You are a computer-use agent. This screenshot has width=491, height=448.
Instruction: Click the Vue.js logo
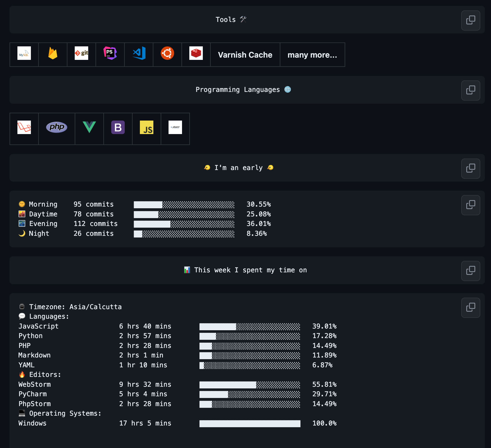(x=89, y=127)
